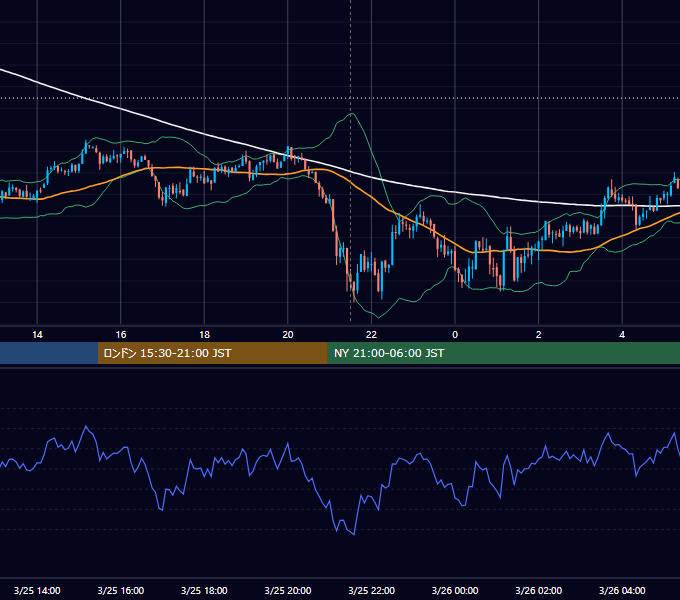Click the 3/25 20:00 time label
Screen dimensions: 680x600
[x=288, y=590]
